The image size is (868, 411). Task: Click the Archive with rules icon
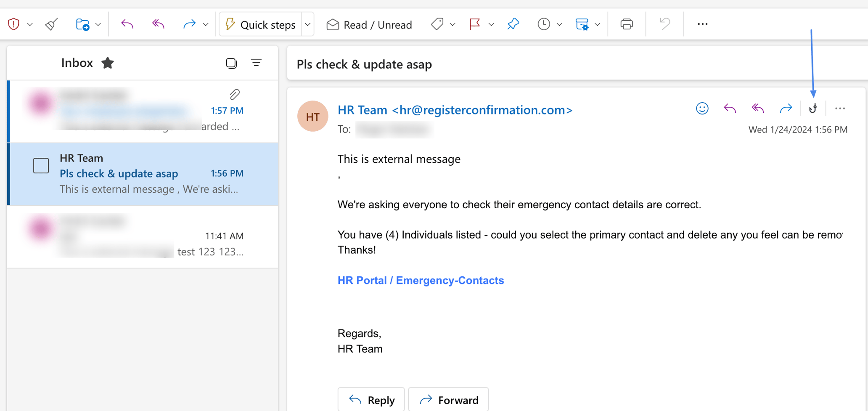pyautogui.click(x=582, y=24)
